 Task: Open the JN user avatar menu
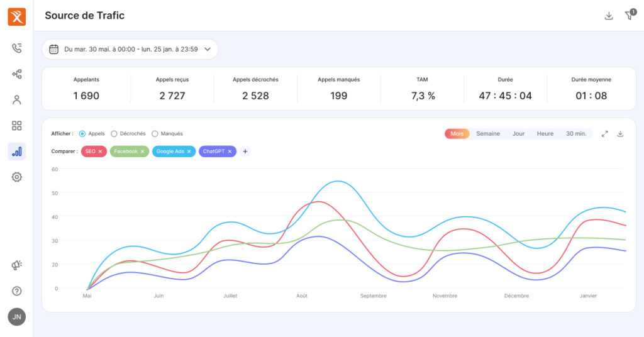point(17,317)
